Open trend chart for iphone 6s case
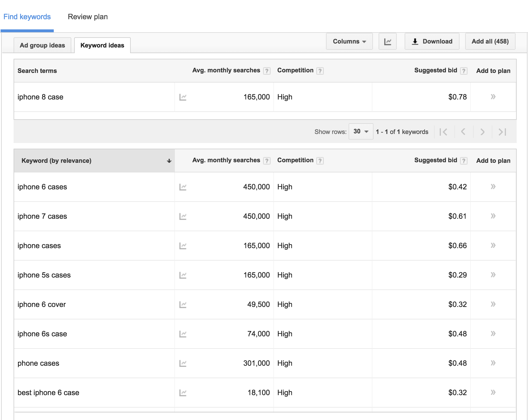The image size is (528, 420). pyautogui.click(x=183, y=334)
